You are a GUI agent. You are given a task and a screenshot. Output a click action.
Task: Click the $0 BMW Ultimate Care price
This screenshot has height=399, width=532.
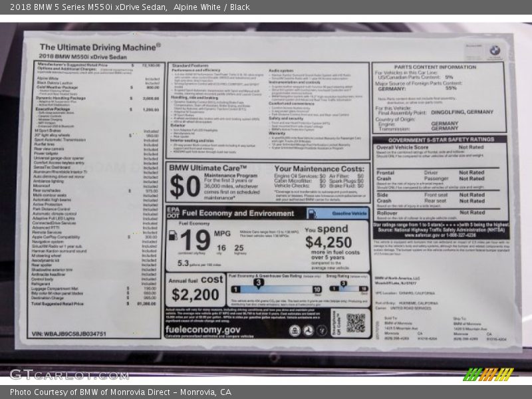tap(184, 187)
